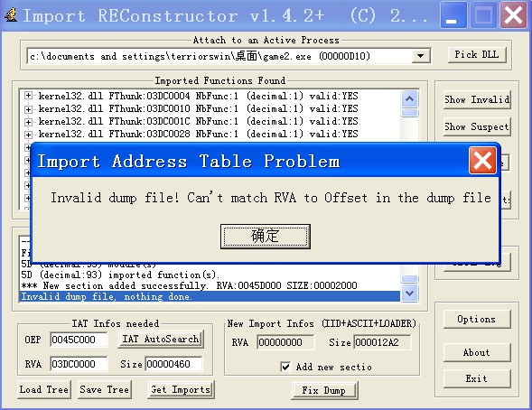Close the Import Address Table Problem dialog

482,161
